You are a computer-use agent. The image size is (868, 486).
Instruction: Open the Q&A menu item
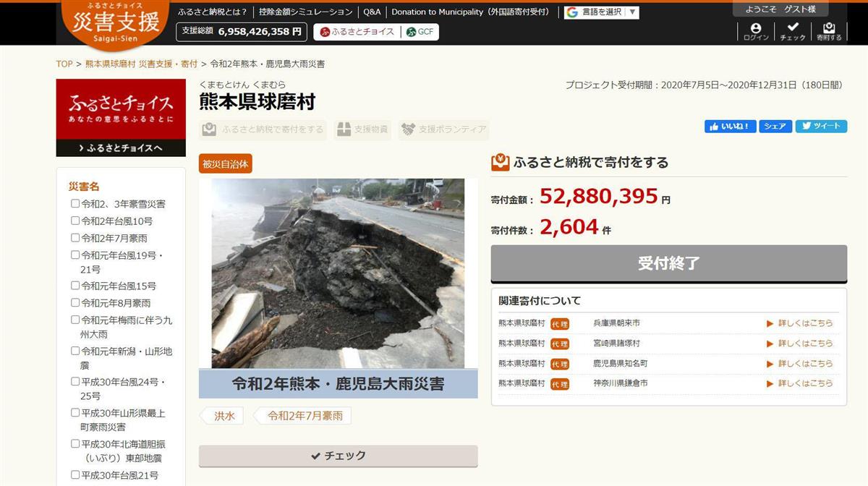372,12
